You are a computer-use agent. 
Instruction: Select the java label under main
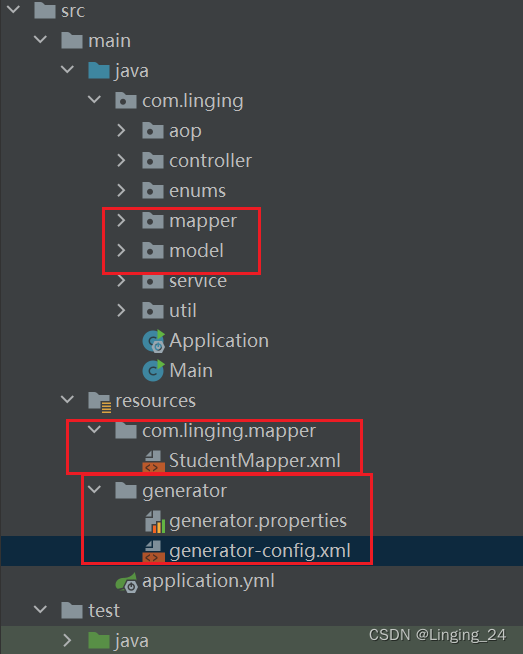132,71
